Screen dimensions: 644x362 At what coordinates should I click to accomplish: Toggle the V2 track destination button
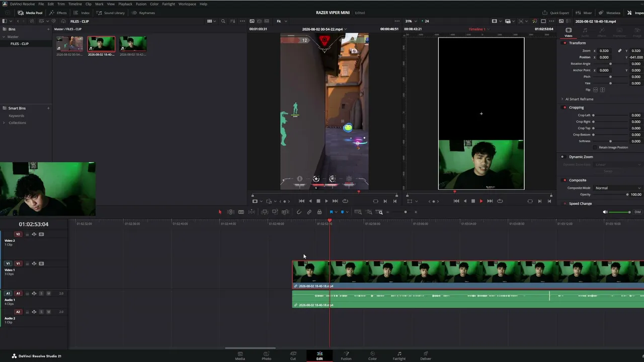(x=18, y=234)
